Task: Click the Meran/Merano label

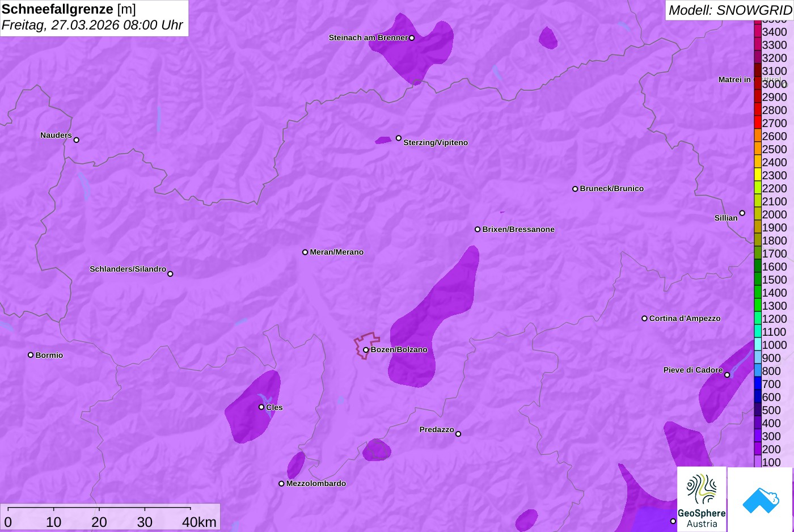Action: (337, 252)
